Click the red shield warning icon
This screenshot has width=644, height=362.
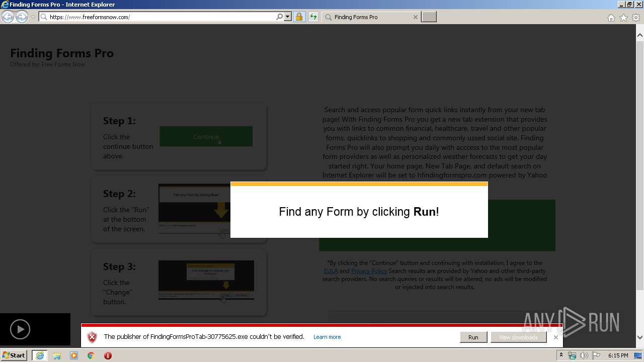pyautogui.click(x=92, y=337)
